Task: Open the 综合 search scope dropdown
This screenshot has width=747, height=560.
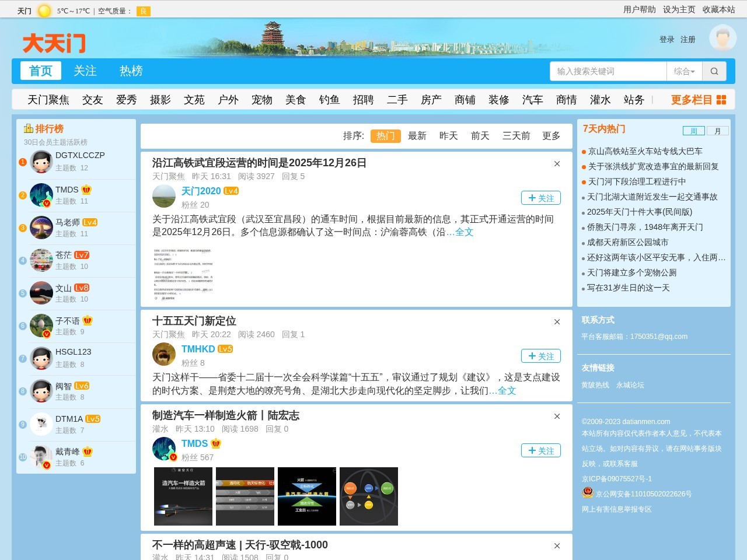Action: [685, 71]
